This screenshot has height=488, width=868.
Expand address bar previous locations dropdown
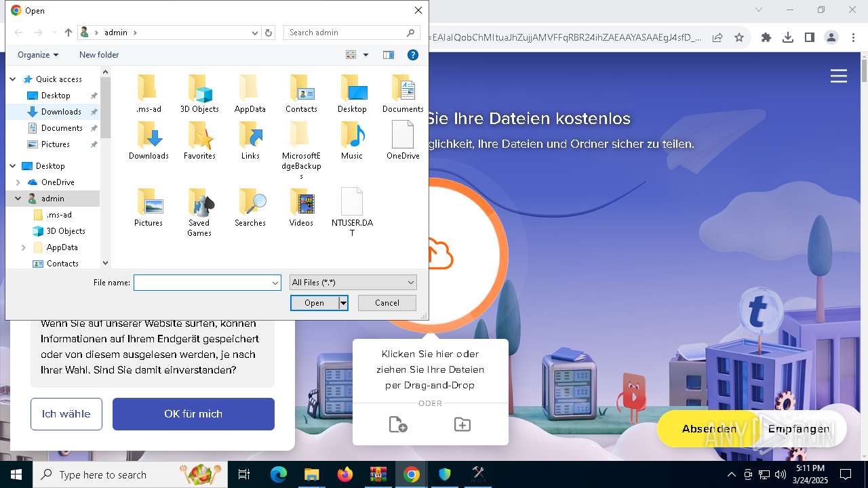(x=255, y=33)
